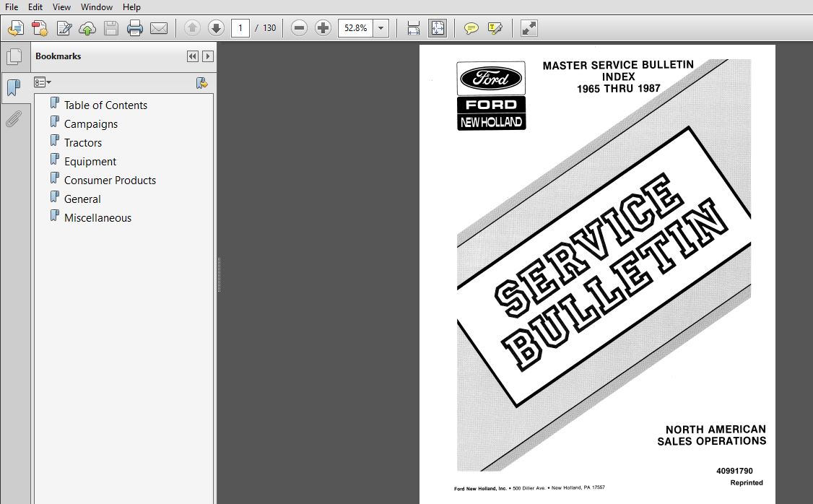Click the Send file by email icon
The width and height of the screenshot is (813, 504).
click(158, 28)
